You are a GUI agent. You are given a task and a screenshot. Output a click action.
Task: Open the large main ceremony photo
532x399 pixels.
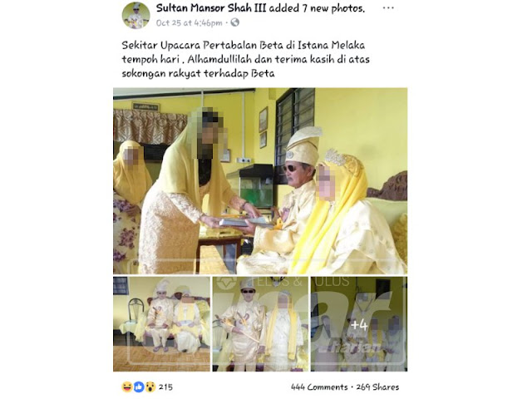pos(260,181)
